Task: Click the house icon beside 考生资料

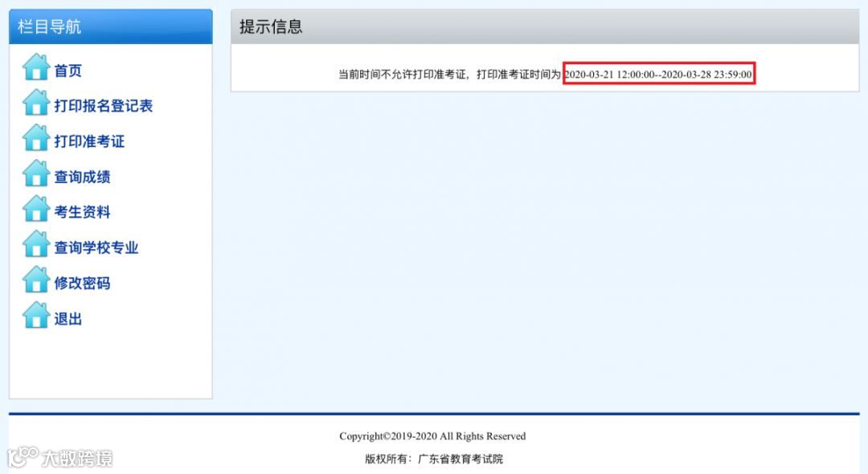Action: click(36, 209)
